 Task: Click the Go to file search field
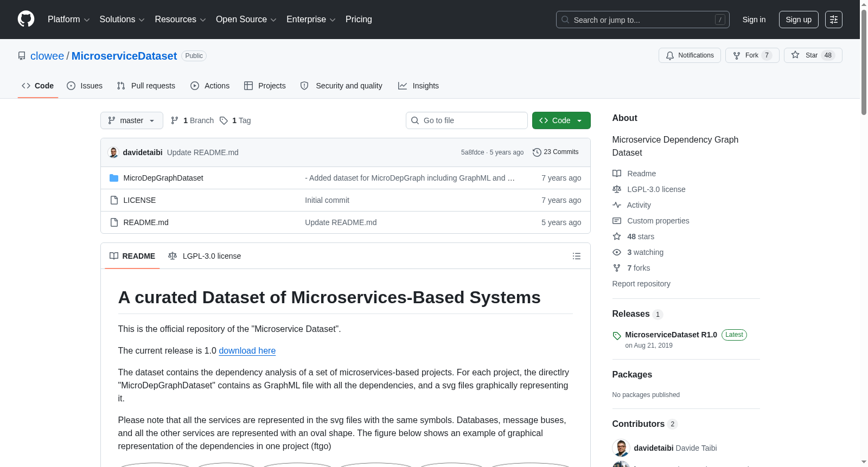(467, 120)
